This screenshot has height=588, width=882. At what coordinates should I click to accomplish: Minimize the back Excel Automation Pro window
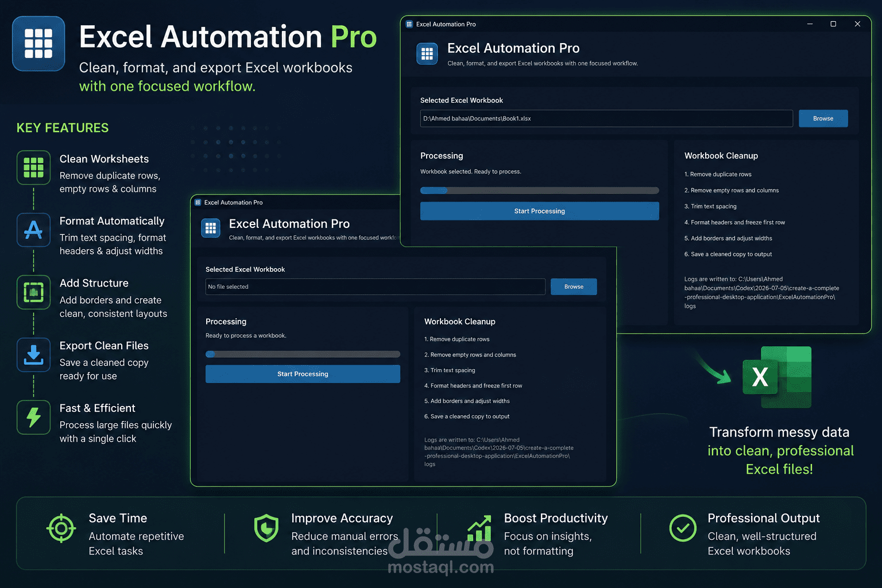click(810, 24)
